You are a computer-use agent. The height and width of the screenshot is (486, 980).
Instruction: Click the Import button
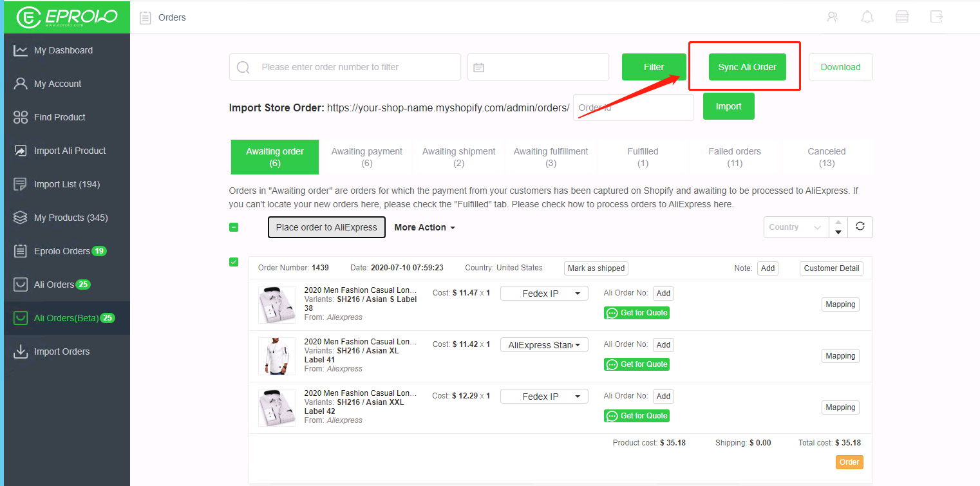pyautogui.click(x=729, y=106)
